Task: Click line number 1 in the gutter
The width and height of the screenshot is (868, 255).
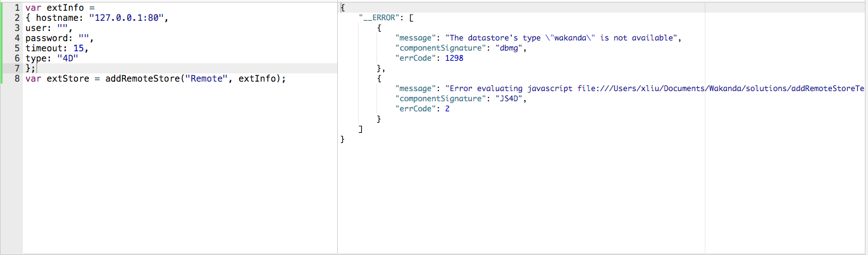Action: pos(18,8)
